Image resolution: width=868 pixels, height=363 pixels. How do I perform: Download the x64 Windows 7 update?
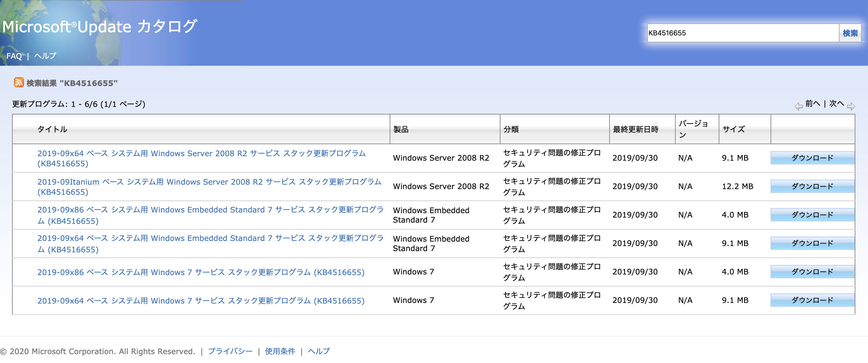click(x=812, y=300)
